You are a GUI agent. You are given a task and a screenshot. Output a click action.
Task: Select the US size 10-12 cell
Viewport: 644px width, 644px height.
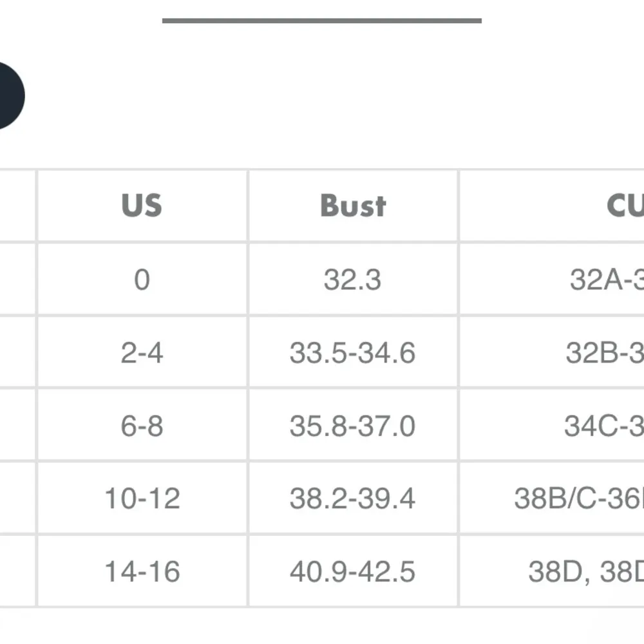coord(142,498)
